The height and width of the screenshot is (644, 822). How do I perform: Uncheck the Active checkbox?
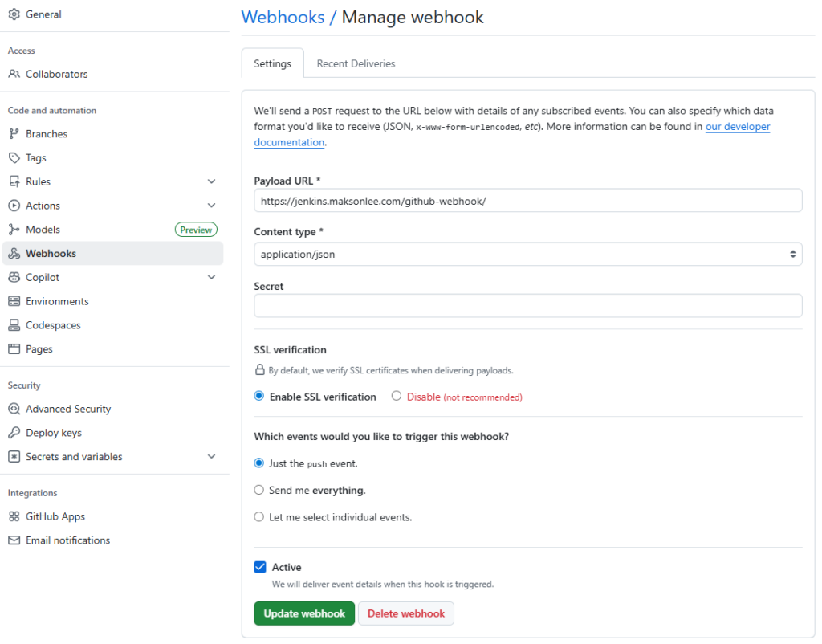point(260,567)
